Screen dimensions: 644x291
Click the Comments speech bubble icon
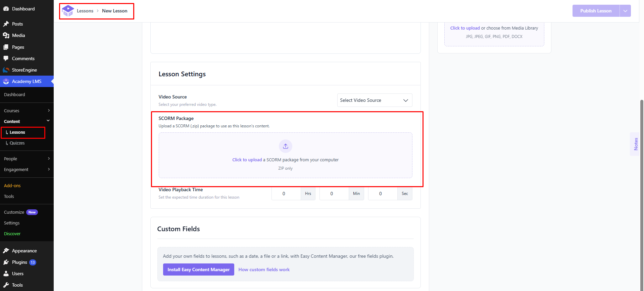pos(6,58)
